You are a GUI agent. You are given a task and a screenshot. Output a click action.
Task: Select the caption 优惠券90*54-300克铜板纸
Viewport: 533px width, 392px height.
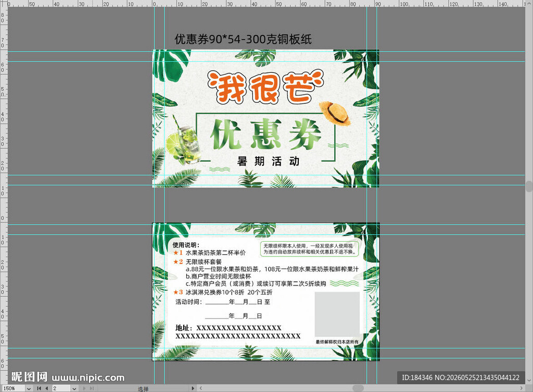coord(243,39)
